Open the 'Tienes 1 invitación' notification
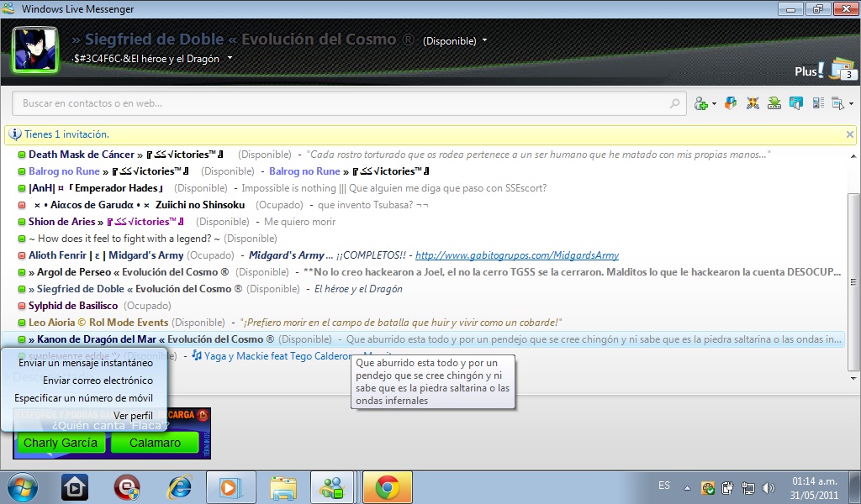 (x=66, y=134)
